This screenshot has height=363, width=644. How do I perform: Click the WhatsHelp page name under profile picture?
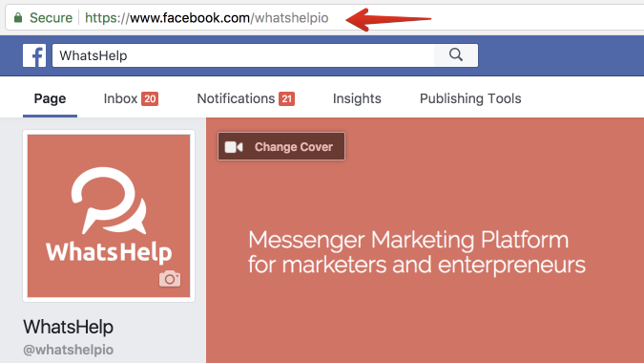coord(68,327)
